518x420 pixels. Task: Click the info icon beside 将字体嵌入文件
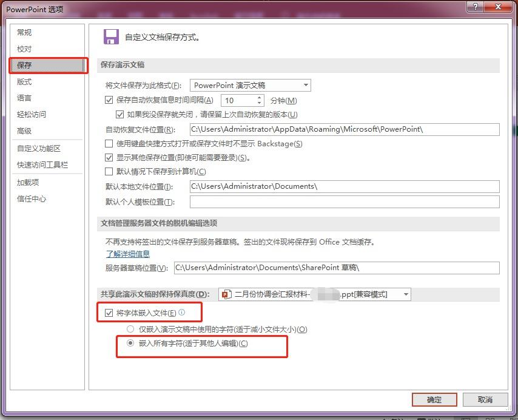click(181, 313)
